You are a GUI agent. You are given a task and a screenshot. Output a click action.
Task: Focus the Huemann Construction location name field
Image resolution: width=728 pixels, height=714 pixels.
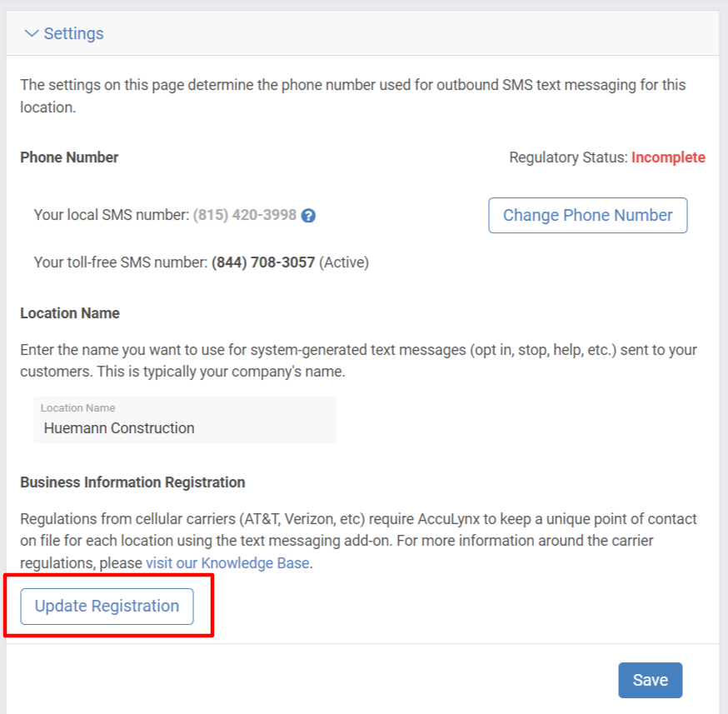185,420
